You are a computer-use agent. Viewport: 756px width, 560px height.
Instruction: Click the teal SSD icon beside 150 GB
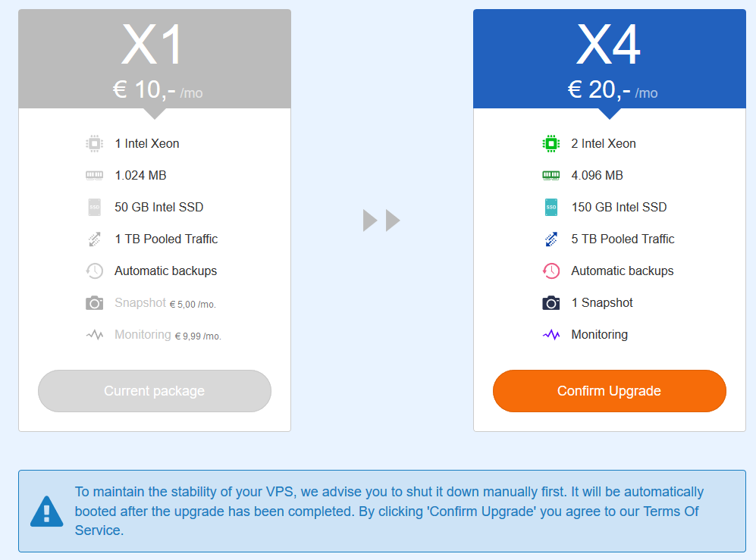[x=551, y=207]
